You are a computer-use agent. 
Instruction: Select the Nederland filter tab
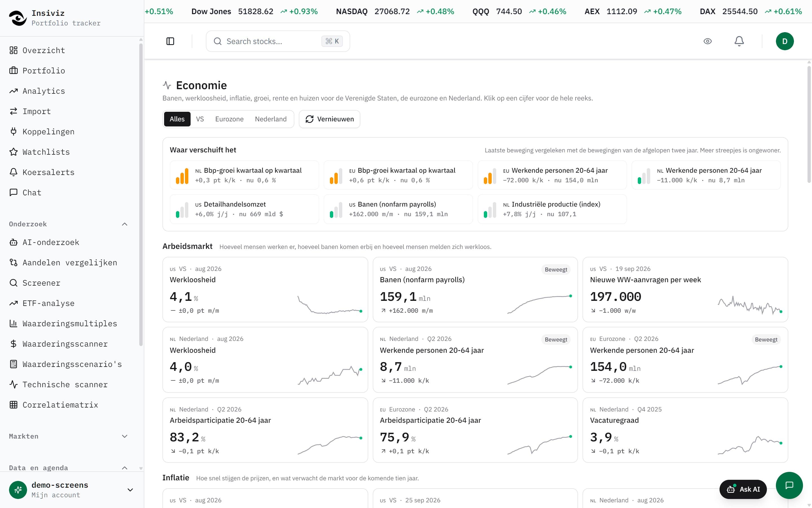pyautogui.click(x=271, y=119)
